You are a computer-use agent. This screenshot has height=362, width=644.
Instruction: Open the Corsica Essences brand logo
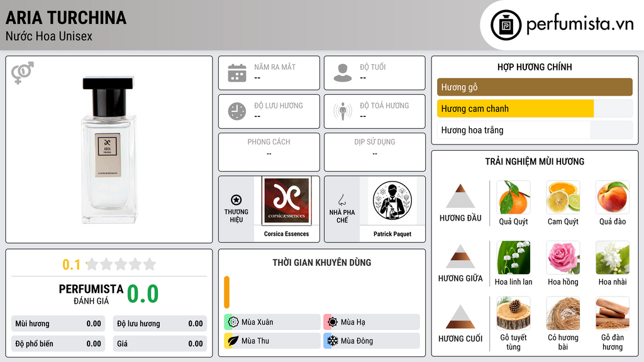coord(286,200)
